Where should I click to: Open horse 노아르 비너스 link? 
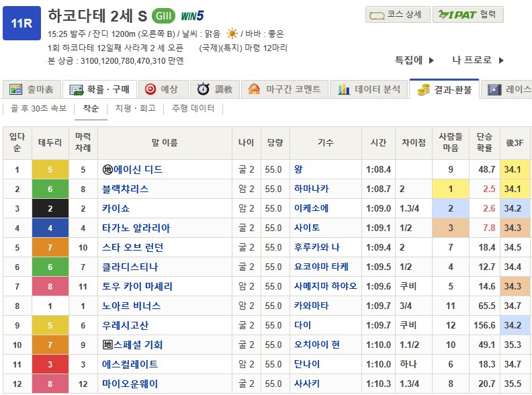tap(131, 306)
